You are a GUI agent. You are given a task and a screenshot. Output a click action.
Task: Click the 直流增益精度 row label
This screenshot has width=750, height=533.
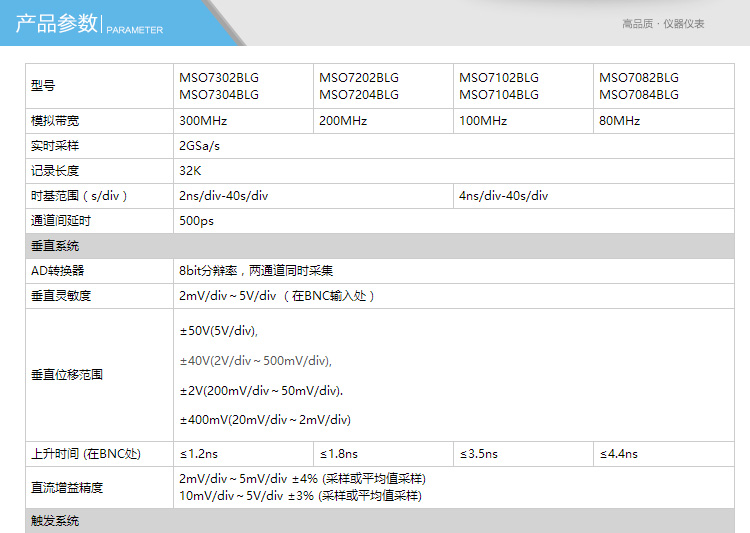pyautogui.click(x=67, y=488)
